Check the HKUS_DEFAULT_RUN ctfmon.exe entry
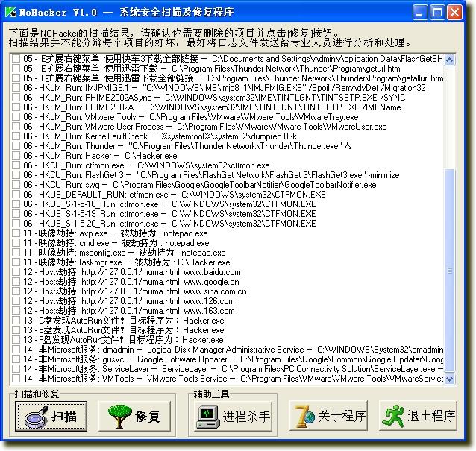This screenshot has width=476, height=451. coord(16,195)
